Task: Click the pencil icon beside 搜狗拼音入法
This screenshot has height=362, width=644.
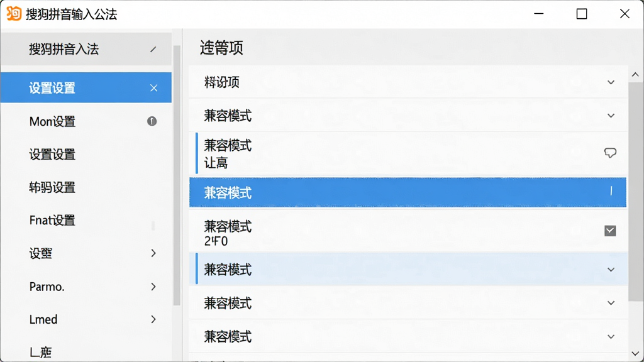Action: point(153,49)
